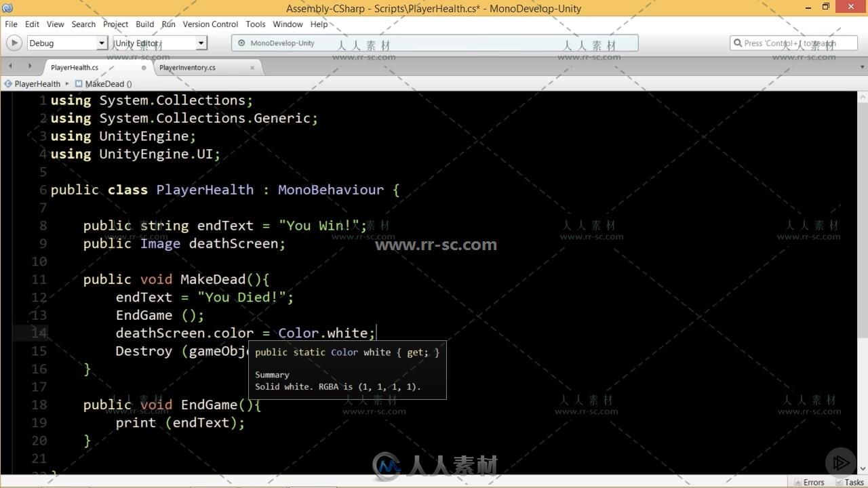The width and height of the screenshot is (868, 488).
Task: Open the Window menu
Action: [288, 24]
